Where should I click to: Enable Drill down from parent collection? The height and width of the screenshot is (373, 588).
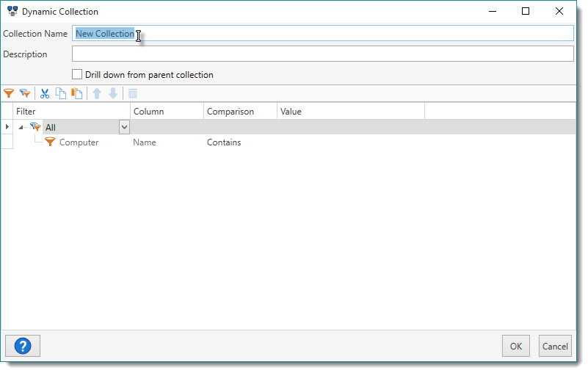[77, 74]
